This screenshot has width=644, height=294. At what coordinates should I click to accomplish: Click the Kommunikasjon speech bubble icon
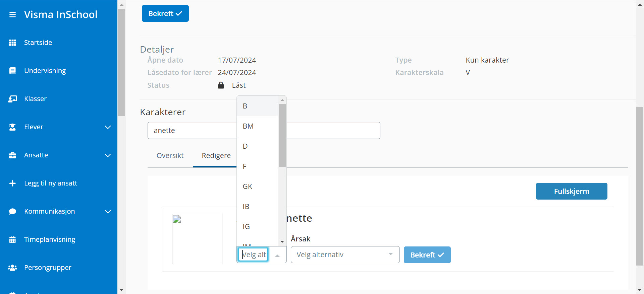(12, 212)
